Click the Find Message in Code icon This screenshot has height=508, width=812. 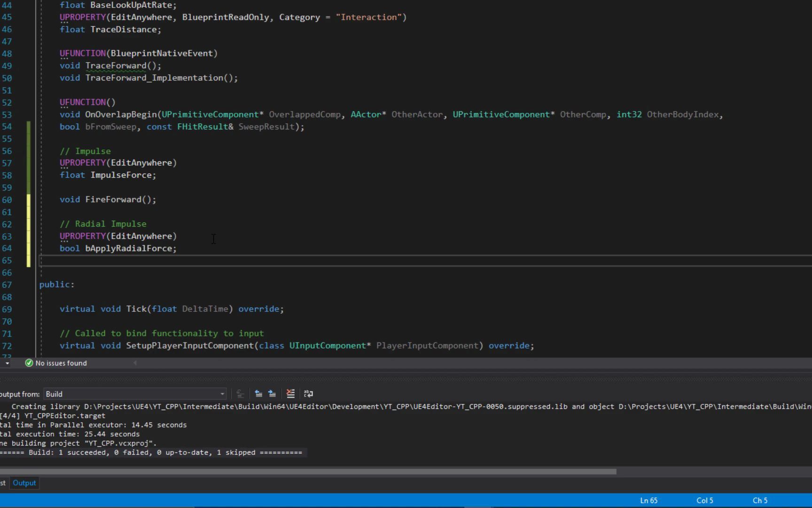pyautogui.click(x=240, y=394)
